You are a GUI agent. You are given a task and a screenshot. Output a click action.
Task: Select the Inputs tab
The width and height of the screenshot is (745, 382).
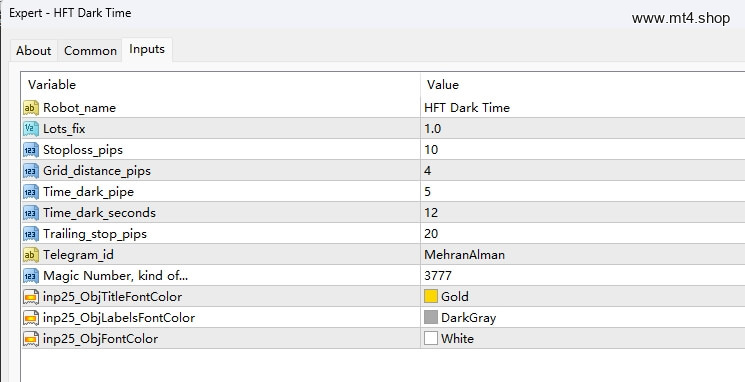[147, 49]
